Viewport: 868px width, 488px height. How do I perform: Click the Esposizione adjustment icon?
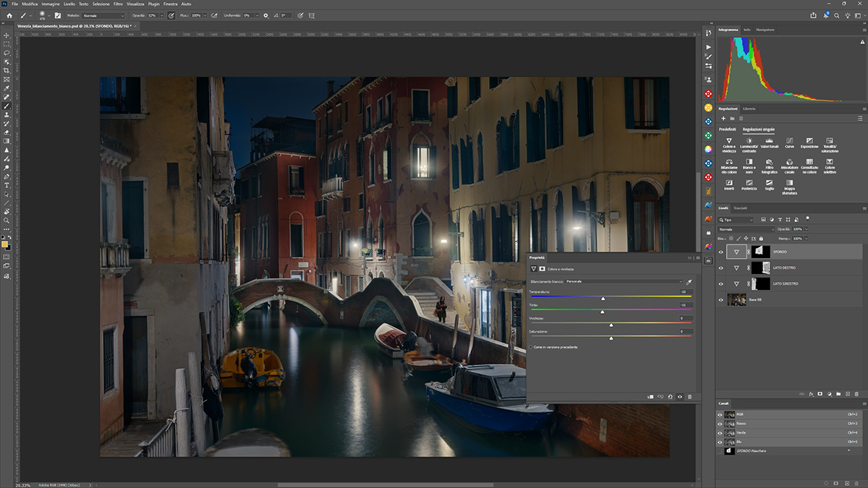(809, 140)
